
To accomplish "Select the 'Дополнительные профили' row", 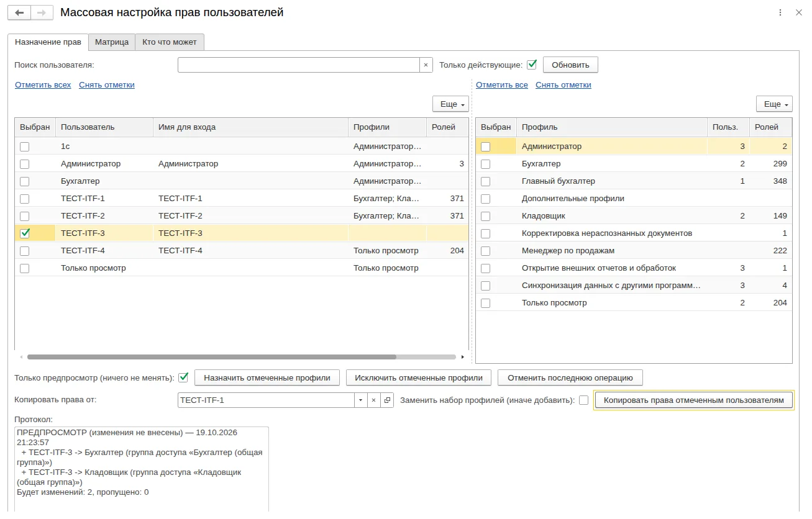I will [634, 199].
